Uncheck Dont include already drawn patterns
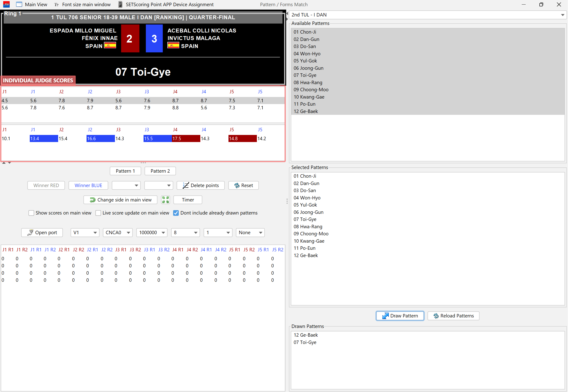The image size is (568, 392). pos(176,213)
